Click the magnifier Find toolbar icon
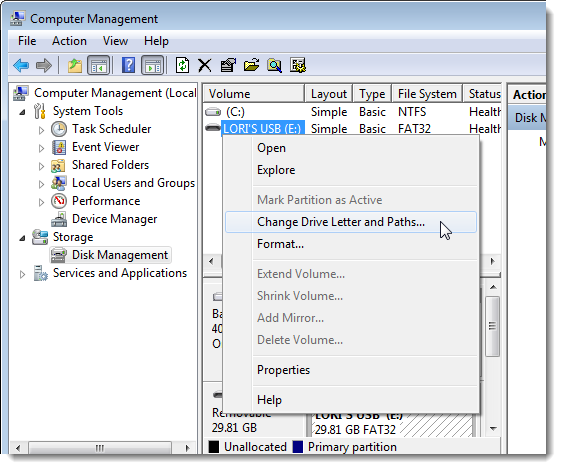This screenshot has height=469, width=561. [x=274, y=65]
